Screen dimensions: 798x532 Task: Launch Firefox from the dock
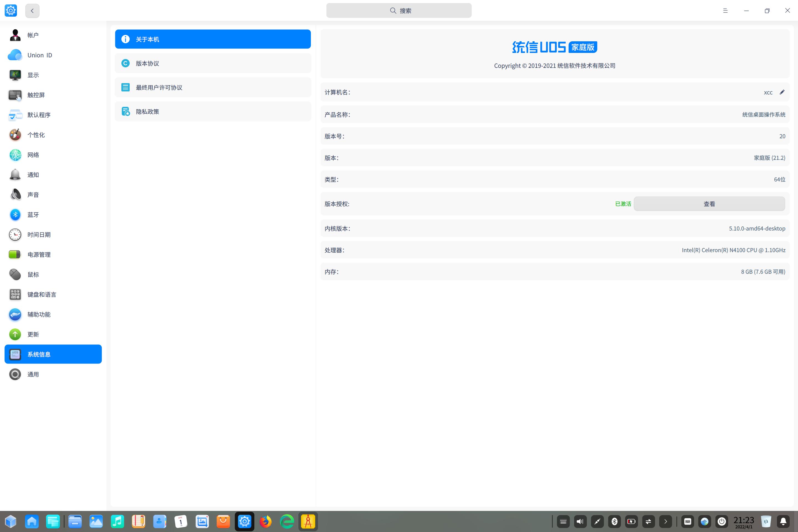point(266,521)
